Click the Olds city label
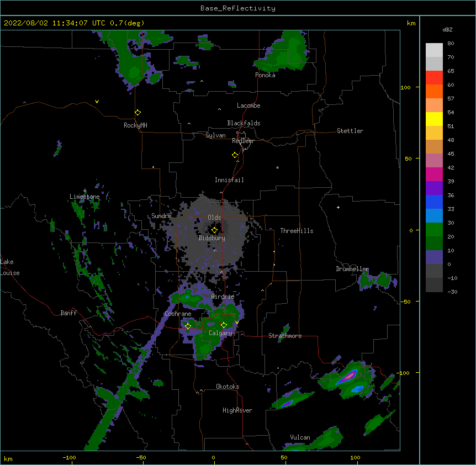 point(214,218)
